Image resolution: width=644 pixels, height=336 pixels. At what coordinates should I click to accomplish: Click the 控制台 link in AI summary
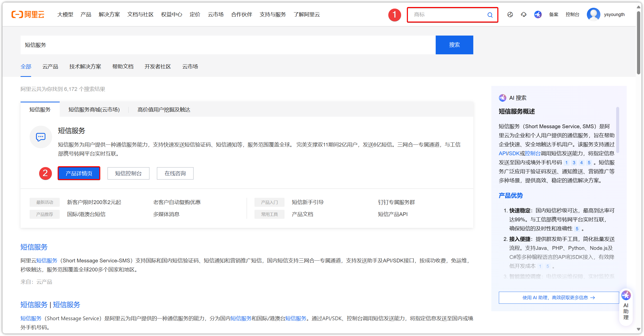coord(533,153)
